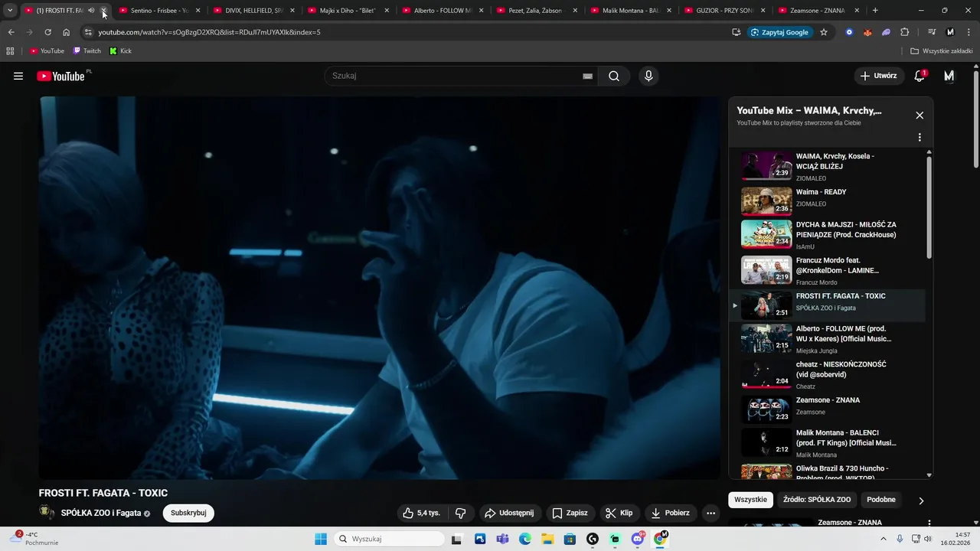Open the Wszystkie zakładki bookmarks folder
The width and height of the screenshot is (980, 551).
[x=942, y=51]
